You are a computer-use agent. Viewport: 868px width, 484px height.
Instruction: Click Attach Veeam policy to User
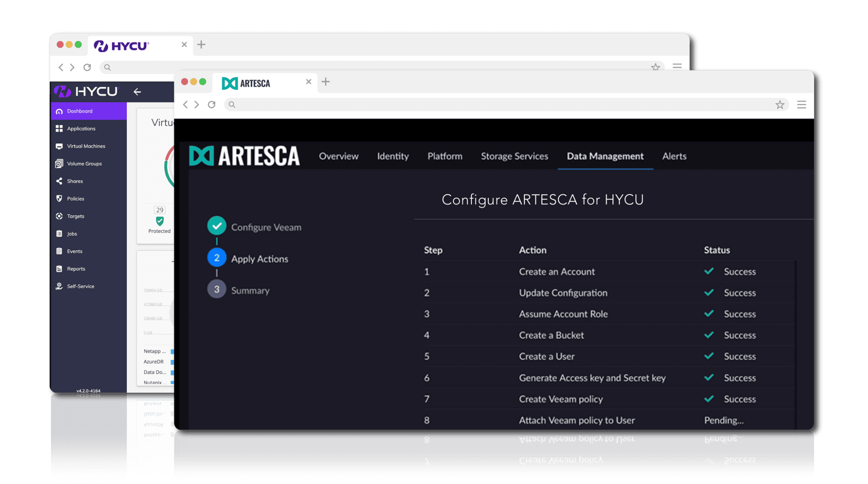tap(577, 420)
